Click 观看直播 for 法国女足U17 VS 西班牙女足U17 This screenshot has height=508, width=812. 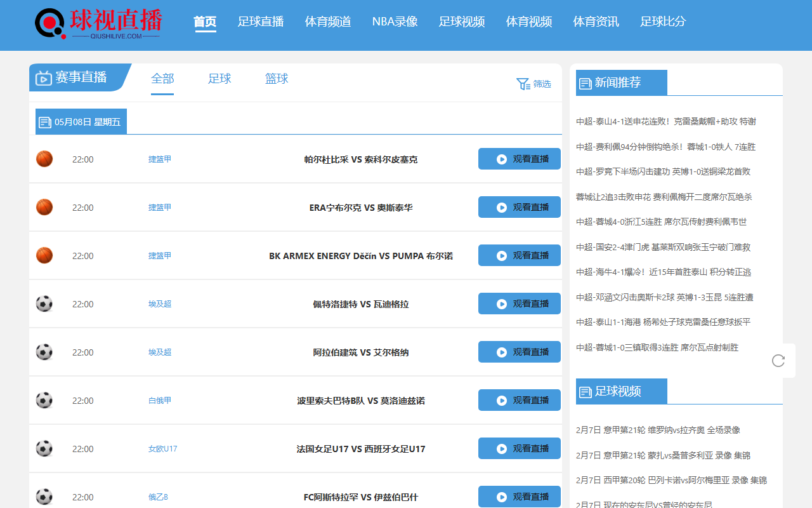(520, 448)
